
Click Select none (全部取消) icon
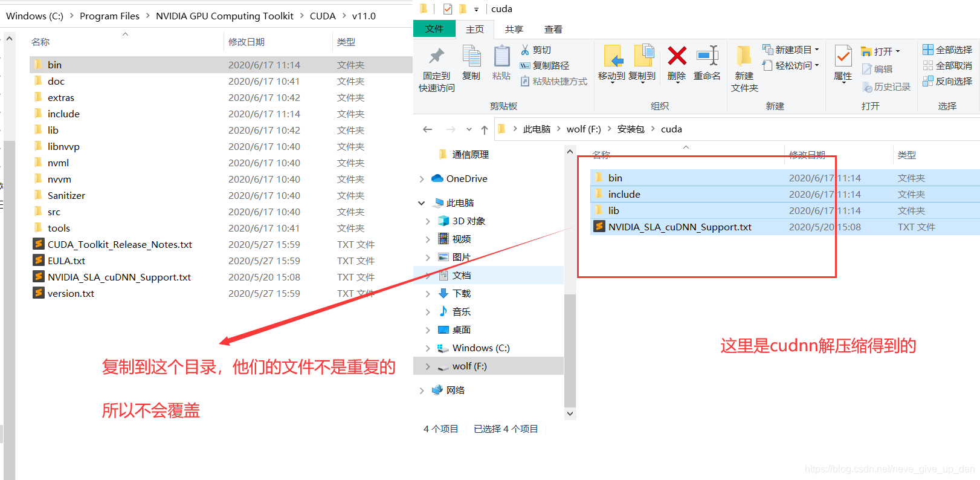pyautogui.click(x=928, y=65)
